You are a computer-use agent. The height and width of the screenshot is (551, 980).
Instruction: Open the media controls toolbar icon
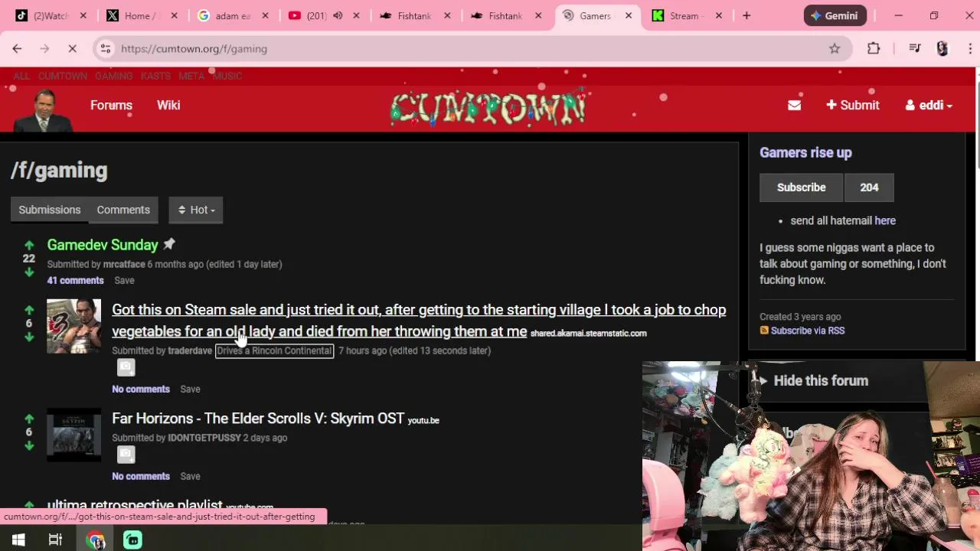click(914, 48)
